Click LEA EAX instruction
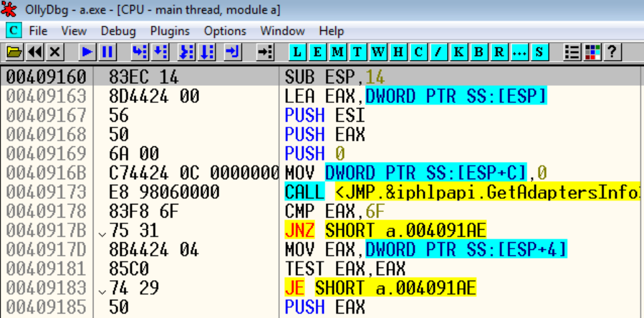 [x=415, y=96]
